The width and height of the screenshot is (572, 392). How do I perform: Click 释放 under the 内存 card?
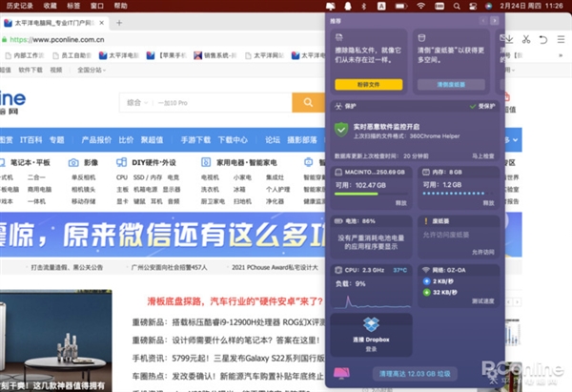489,203
